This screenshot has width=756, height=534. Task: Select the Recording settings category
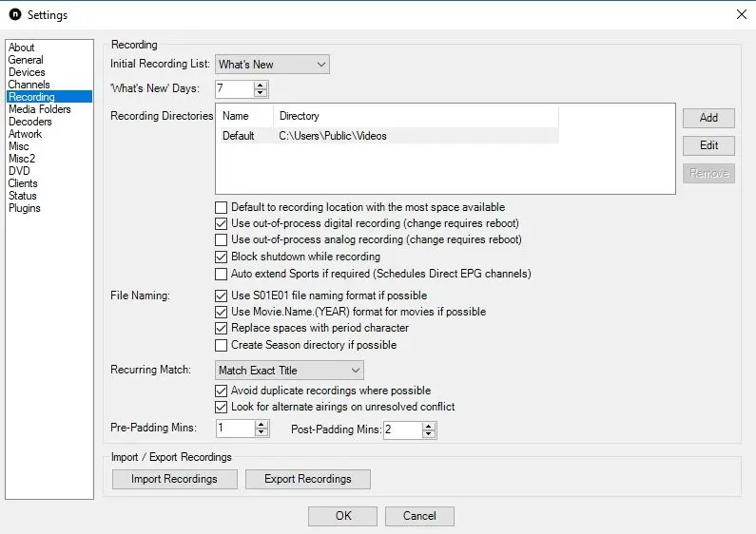point(49,97)
